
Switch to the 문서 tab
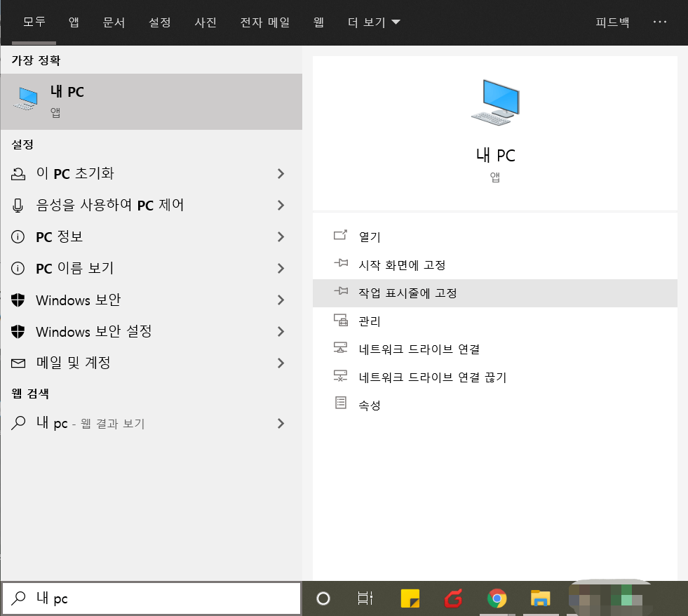114,22
